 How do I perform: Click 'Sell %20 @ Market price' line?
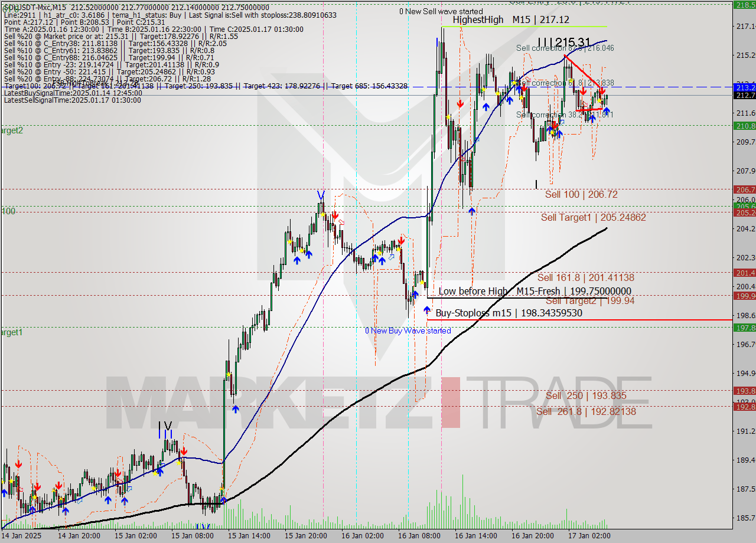point(121,36)
